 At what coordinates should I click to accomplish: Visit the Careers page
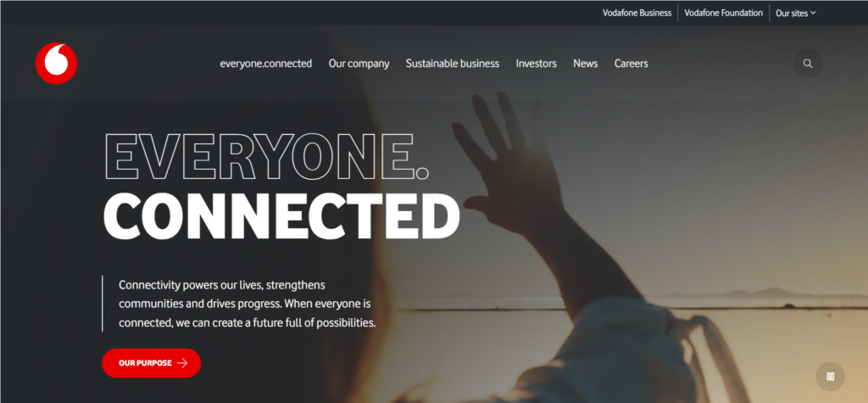click(x=631, y=63)
